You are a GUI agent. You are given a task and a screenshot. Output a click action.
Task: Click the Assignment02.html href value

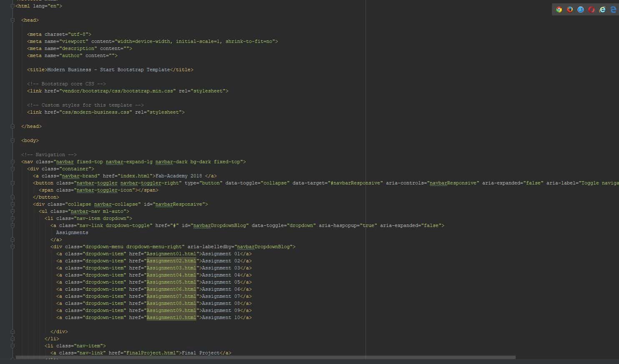[171, 261]
